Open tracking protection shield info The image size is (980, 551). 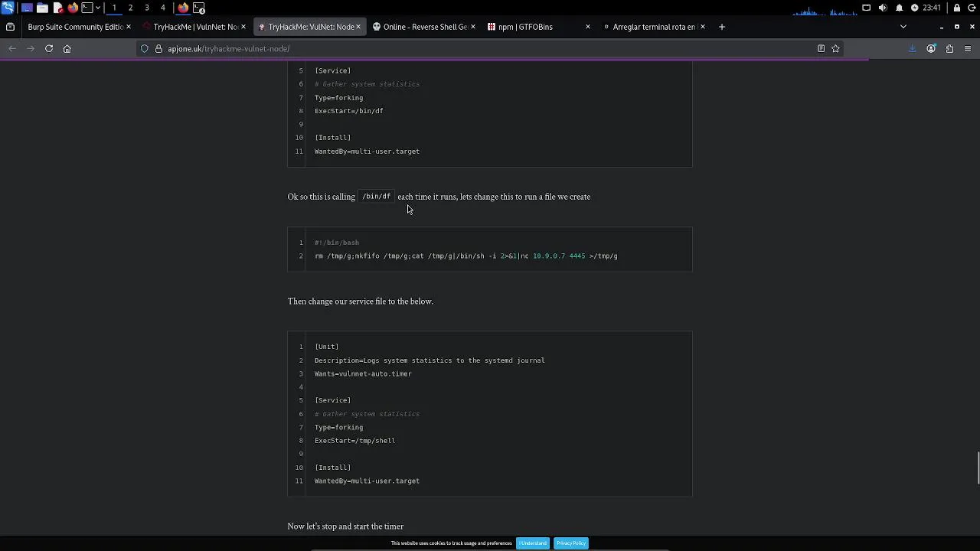(144, 49)
